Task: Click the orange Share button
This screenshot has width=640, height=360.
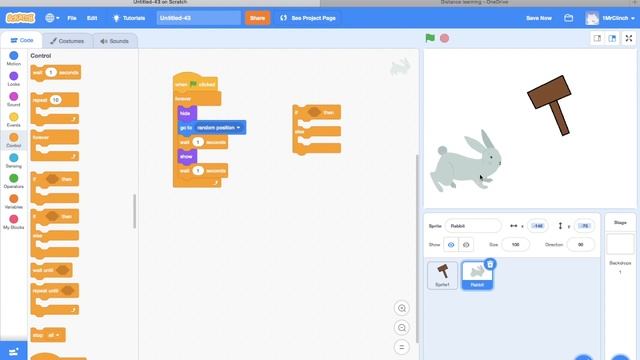Action: point(257,18)
